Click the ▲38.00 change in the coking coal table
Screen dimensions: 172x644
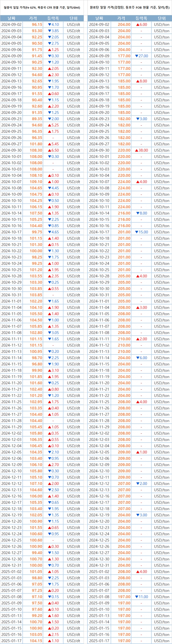pyautogui.click(x=141, y=150)
